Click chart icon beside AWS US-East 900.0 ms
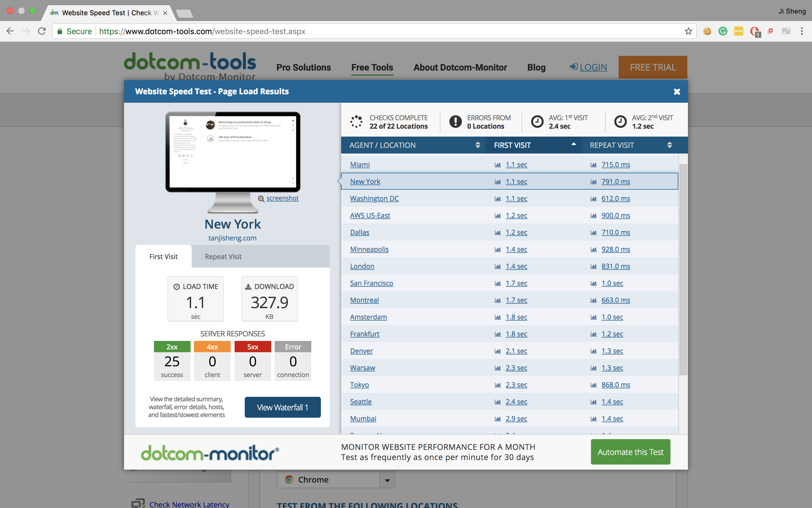Viewport: 812px width, 508px height. tap(593, 216)
